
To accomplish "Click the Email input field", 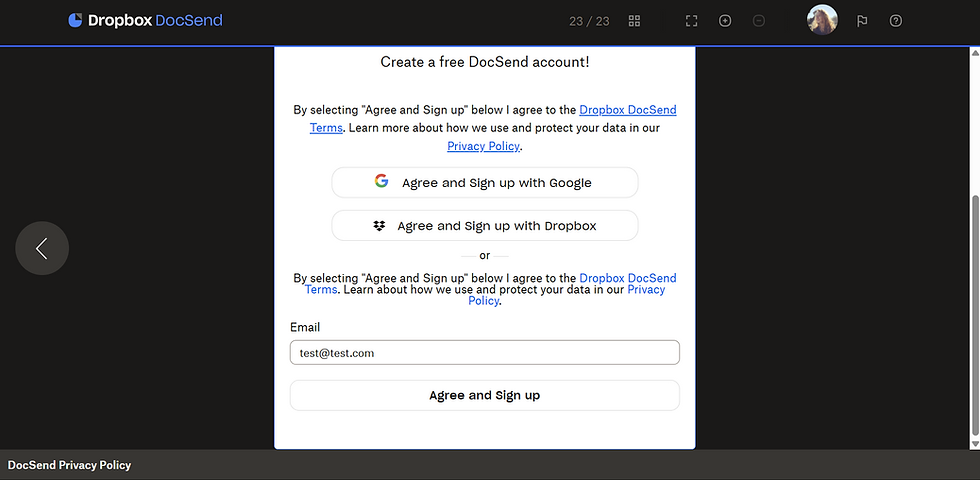I will pos(484,352).
